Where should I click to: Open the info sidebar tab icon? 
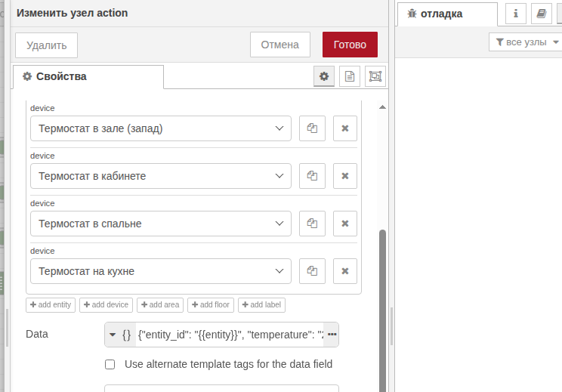click(x=516, y=14)
